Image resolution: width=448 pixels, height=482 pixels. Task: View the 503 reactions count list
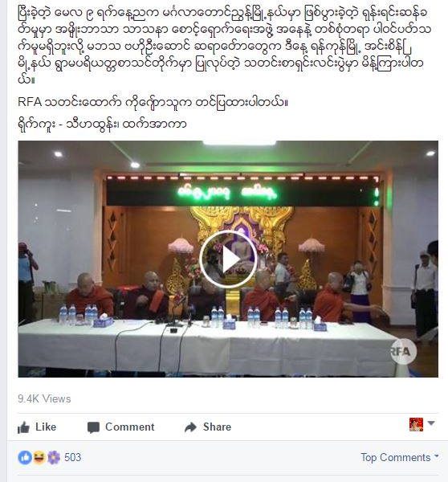click(72, 457)
